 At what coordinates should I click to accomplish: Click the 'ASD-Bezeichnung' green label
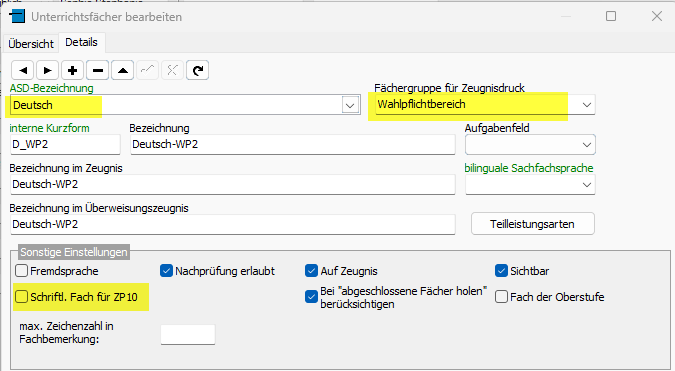(x=52, y=88)
